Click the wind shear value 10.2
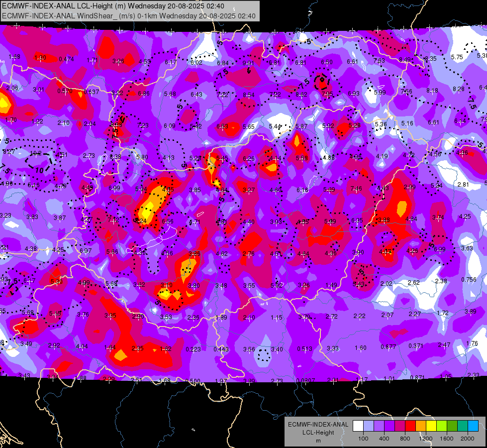 [x=36, y=153]
